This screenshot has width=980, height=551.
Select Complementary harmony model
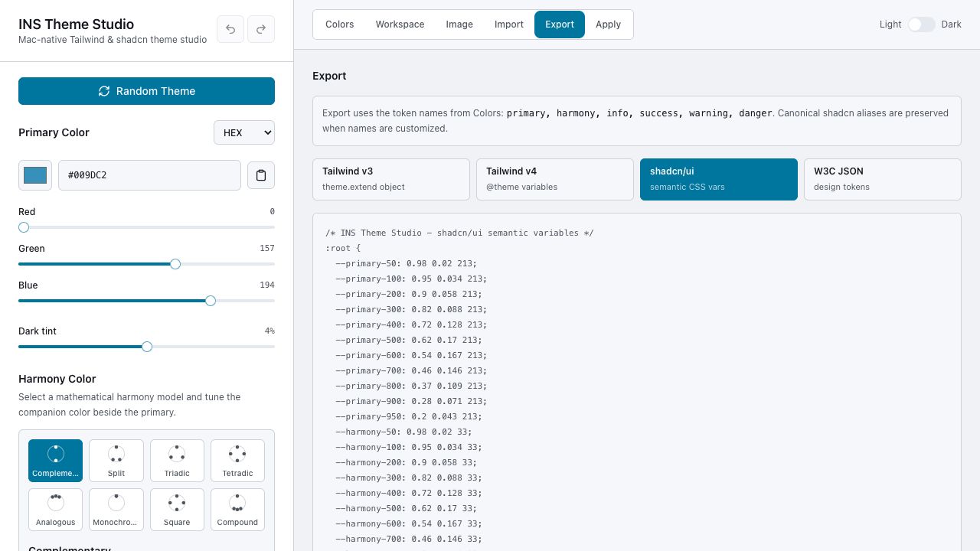click(x=55, y=461)
